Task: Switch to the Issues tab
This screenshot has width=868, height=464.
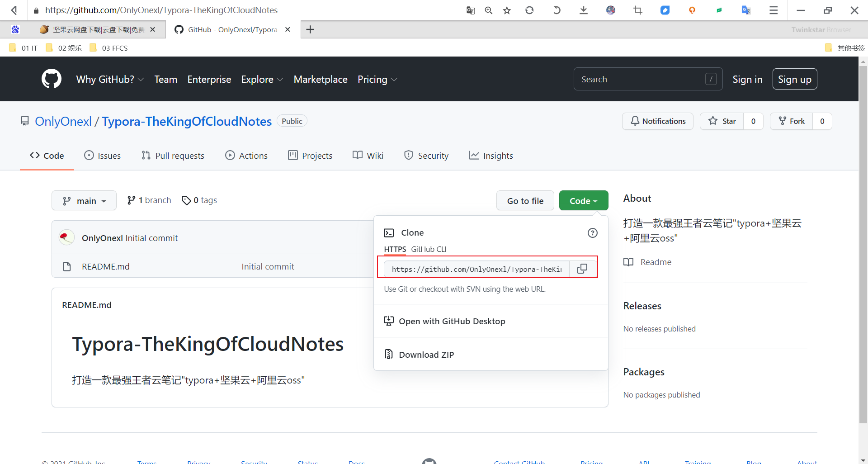Action: (x=103, y=156)
